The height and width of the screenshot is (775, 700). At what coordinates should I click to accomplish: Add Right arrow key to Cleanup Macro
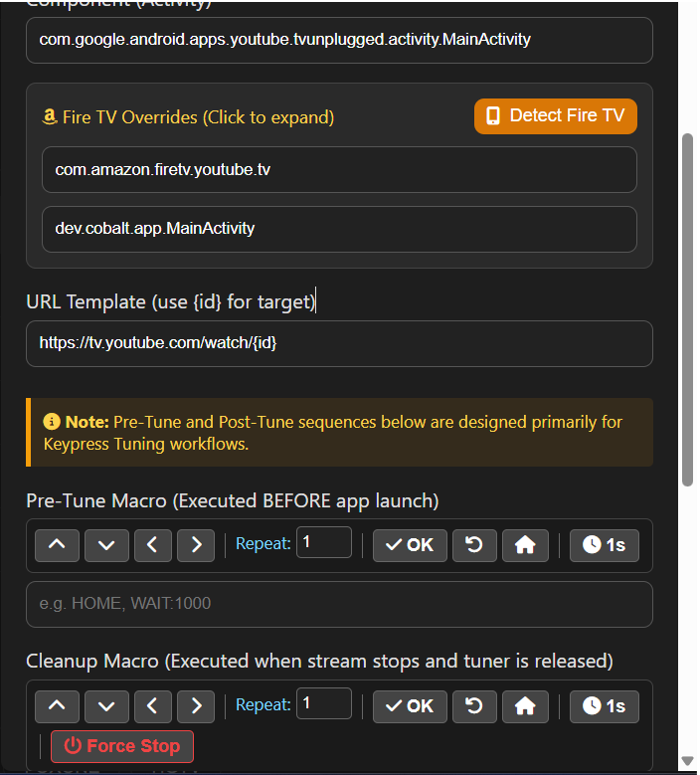(x=196, y=706)
